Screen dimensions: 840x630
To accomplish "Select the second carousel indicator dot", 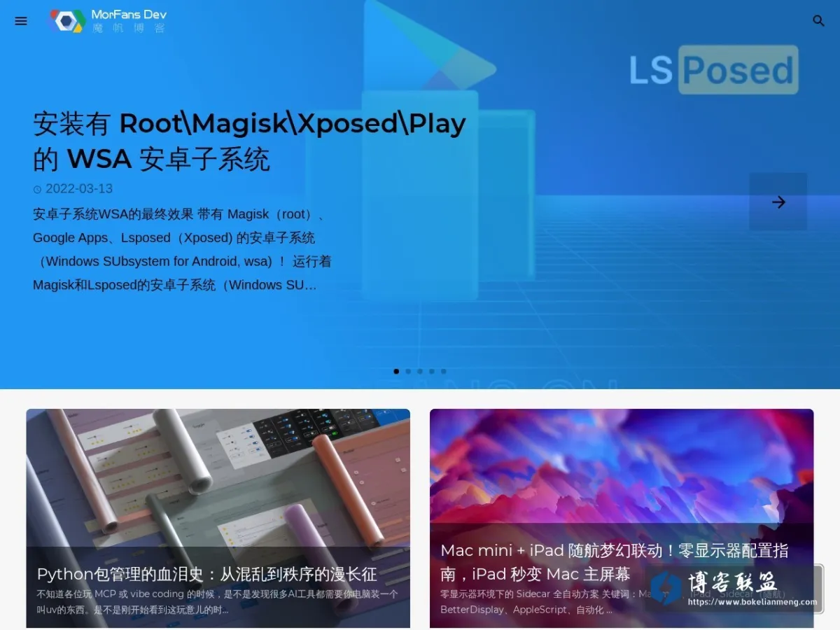I will pos(408,372).
